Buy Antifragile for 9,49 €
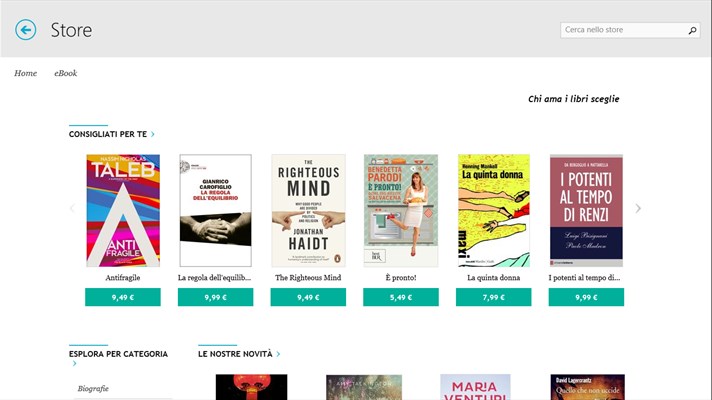Screen dimensions: 712x400 [x=123, y=297]
